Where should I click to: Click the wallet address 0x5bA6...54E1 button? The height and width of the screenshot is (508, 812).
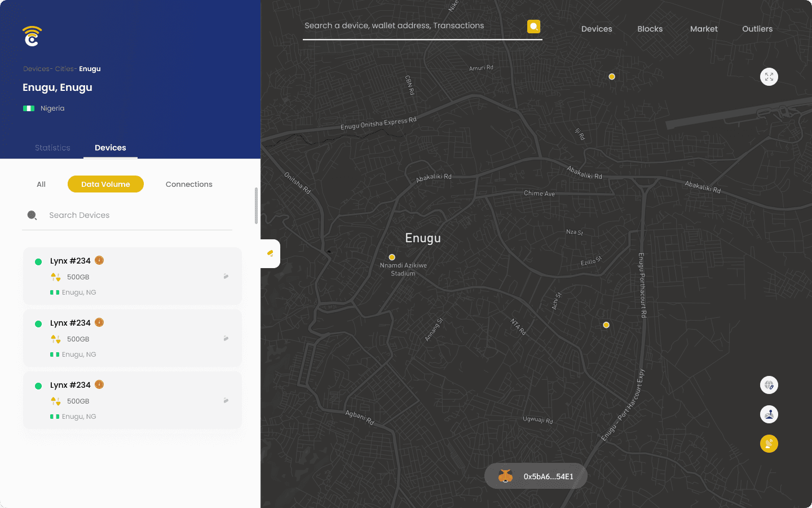[536, 476]
